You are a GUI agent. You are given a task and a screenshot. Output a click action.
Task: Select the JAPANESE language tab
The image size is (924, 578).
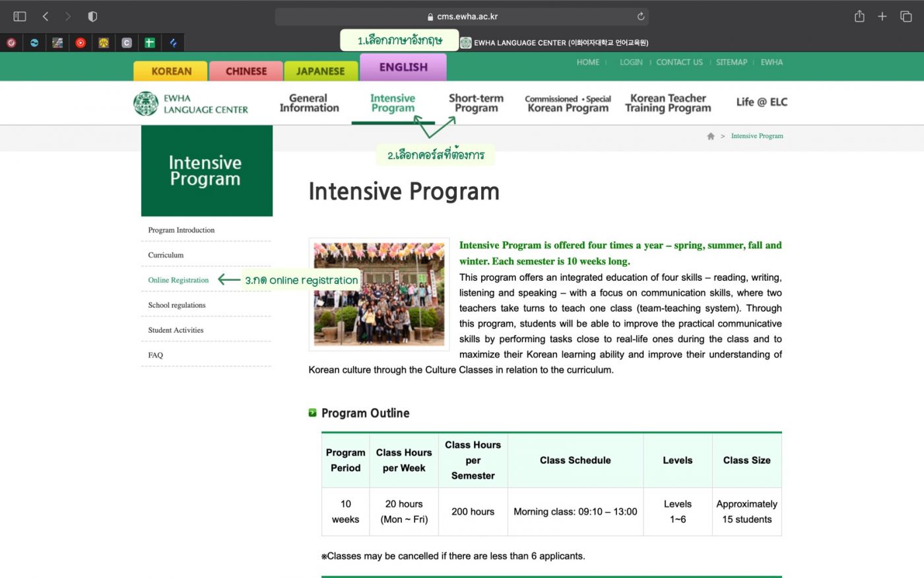pos(320,71)
